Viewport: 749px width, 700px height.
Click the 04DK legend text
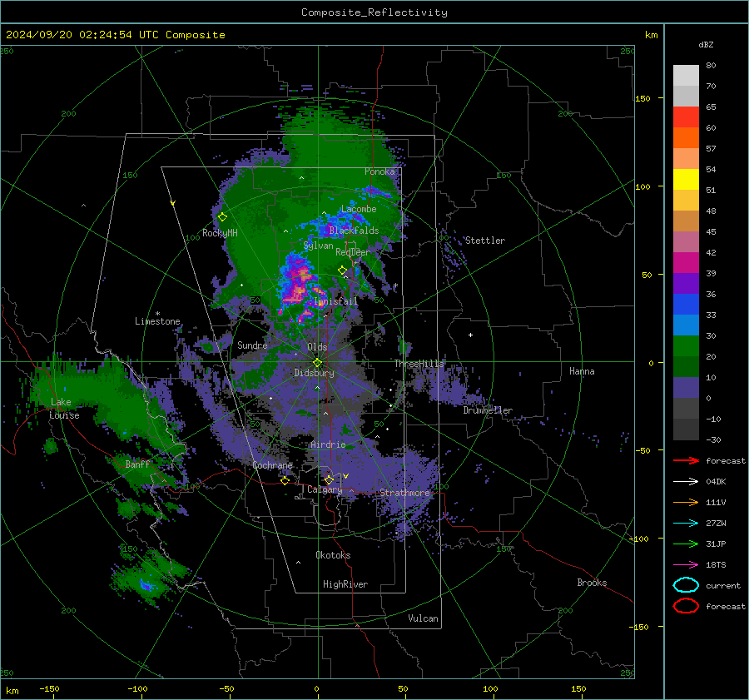(716, 482)
